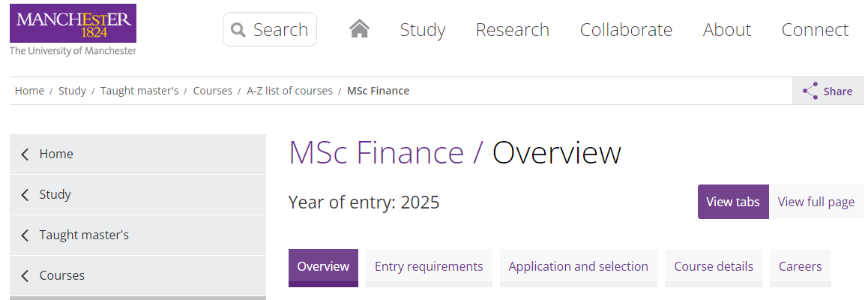Viewport: 868px width, 300px height.
Task: Click the share network icon
Action: [810, 91]
